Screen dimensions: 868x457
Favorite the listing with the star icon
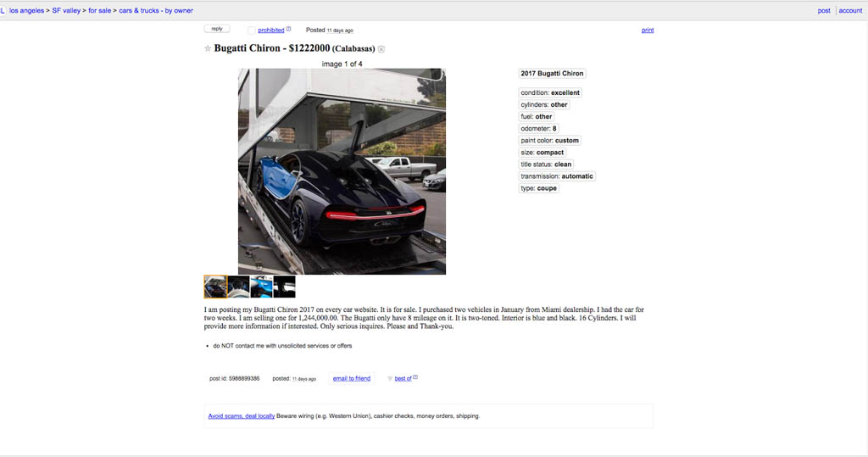pyautogui.click(x=209, y=48)
